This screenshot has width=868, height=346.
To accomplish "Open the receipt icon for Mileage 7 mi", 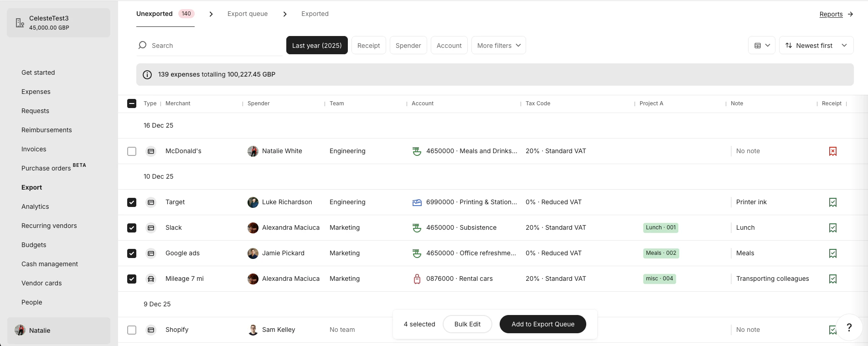I will pyautogui.click(x=833, y=279).
